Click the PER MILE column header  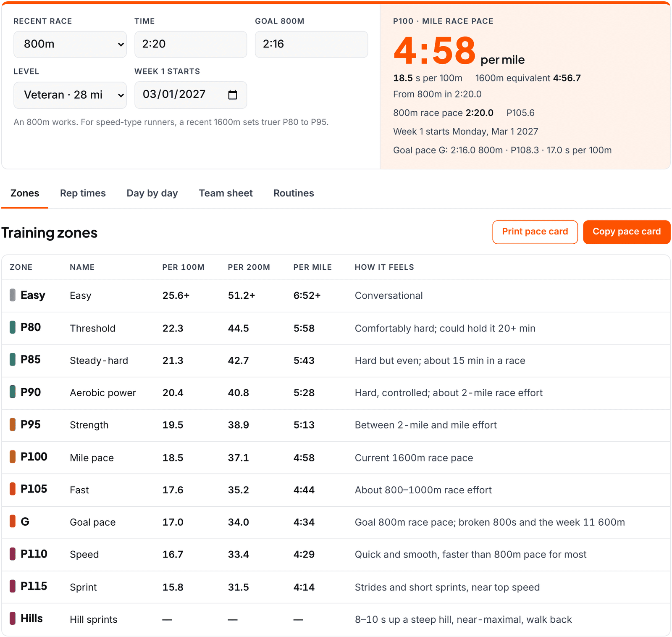(x=312, y=267)
